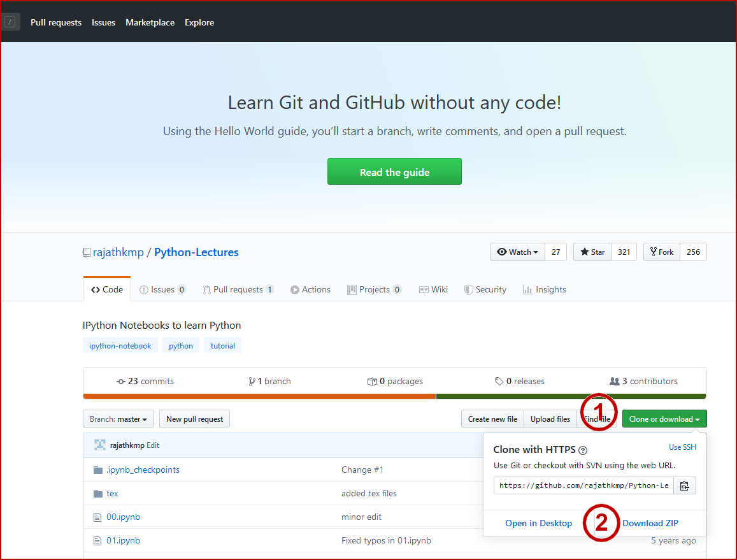Click rajathkmp author name in commit row
Screen dimensions: 737x560
click(x=127, y=445)
